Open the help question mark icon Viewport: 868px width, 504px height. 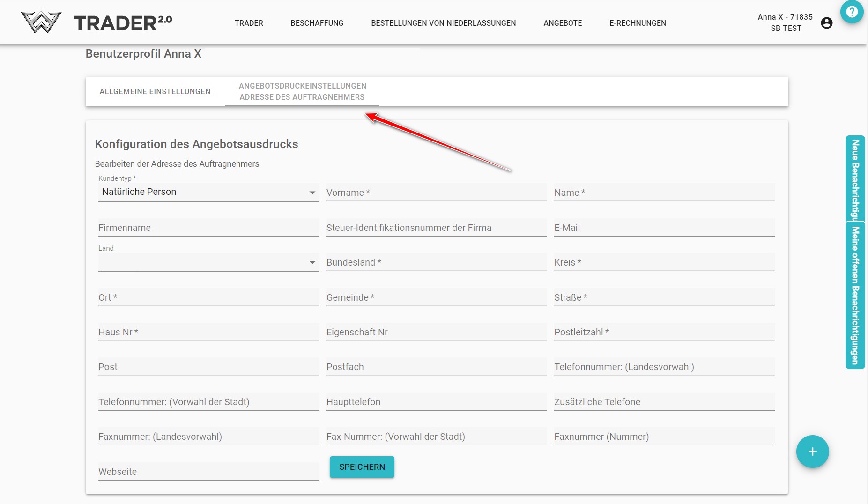[852, 12]
